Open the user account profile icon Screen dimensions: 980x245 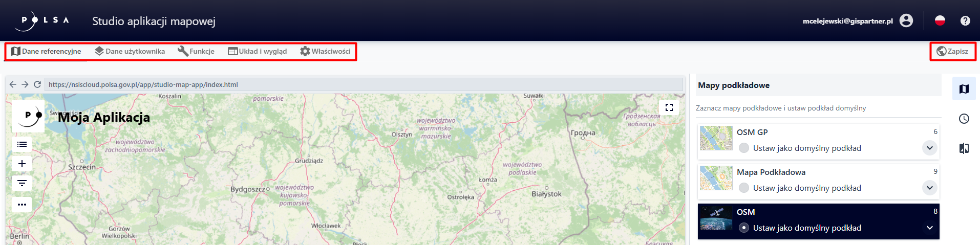(x=906, y=20)
